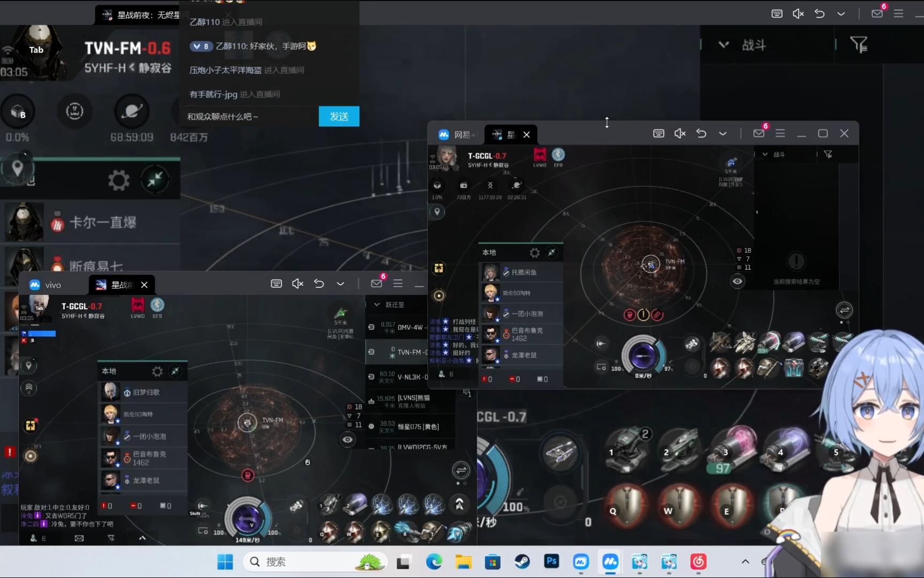
Task: Activate module slot Q in the vivo window
Action: click(x=328, y=531)
